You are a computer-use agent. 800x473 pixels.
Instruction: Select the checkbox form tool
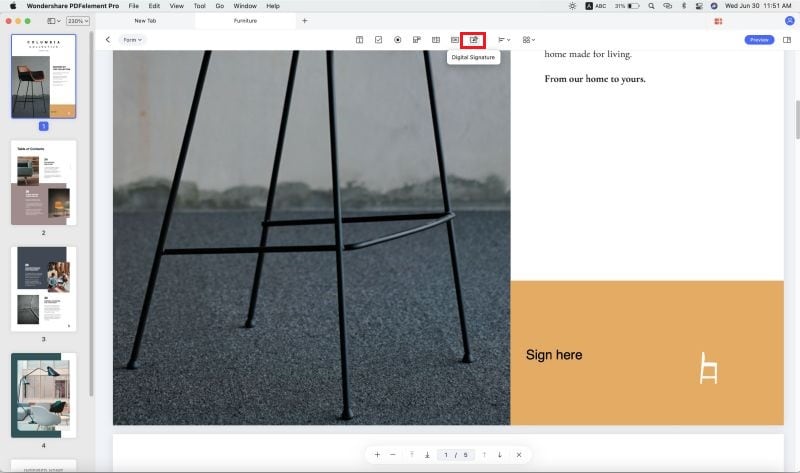click(x=379, y=40)
